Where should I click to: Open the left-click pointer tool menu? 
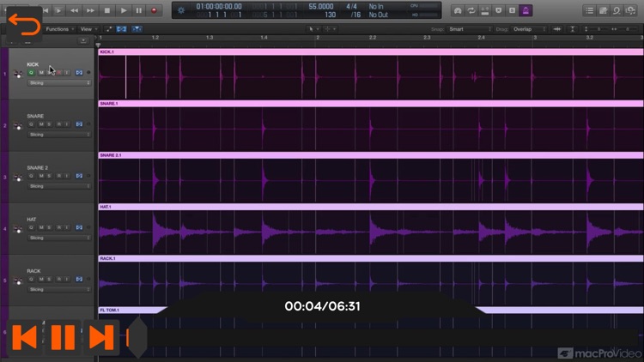(x=313, y=29)
